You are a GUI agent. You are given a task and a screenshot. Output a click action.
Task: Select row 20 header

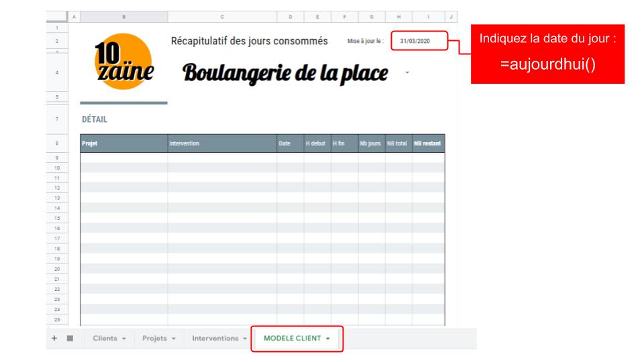pyautogui.click(x=57, y=269)
